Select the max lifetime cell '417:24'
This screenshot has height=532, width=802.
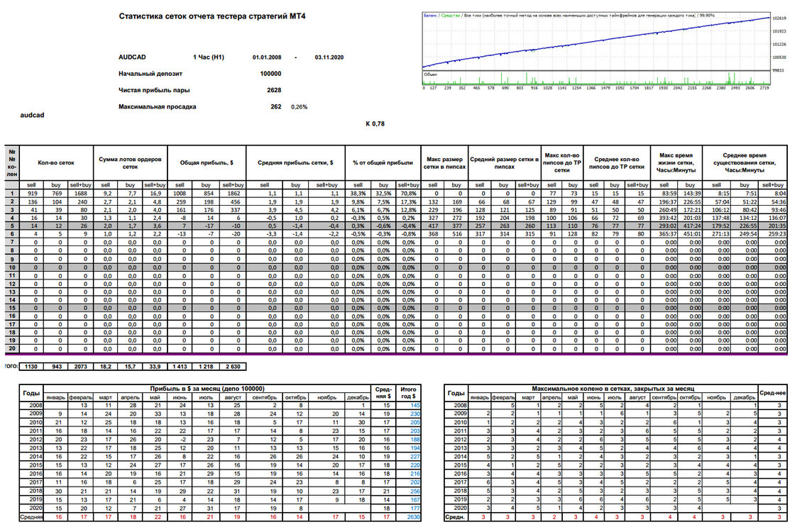[x=690, y=226]
